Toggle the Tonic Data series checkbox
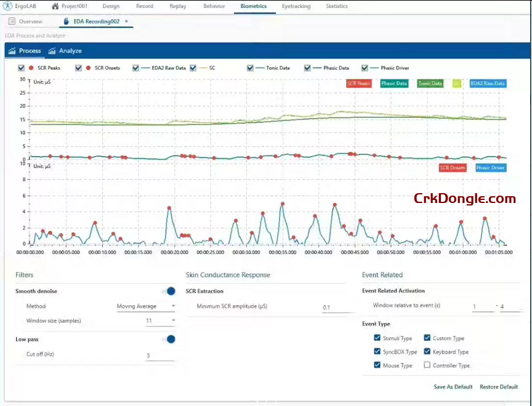The height and width of the screenshot is (406, 532). click(250, 68)
